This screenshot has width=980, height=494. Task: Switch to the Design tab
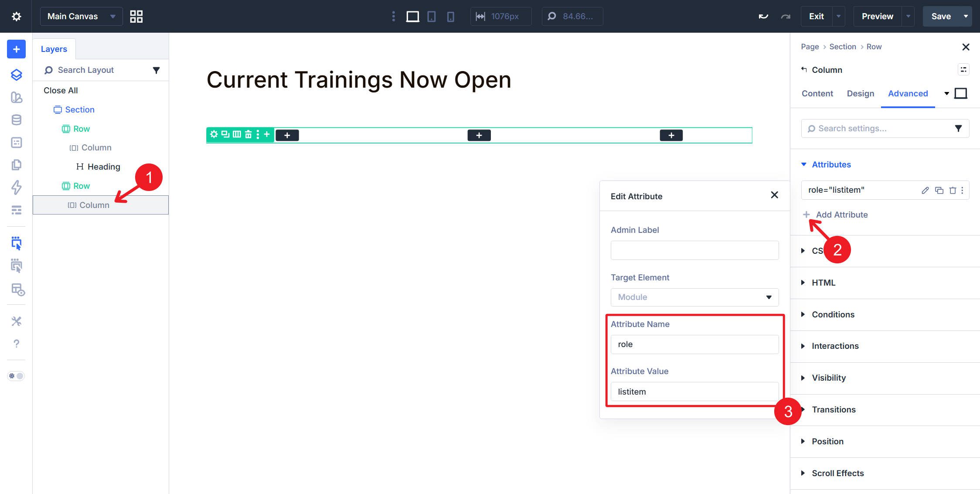(x=860, y=93)
